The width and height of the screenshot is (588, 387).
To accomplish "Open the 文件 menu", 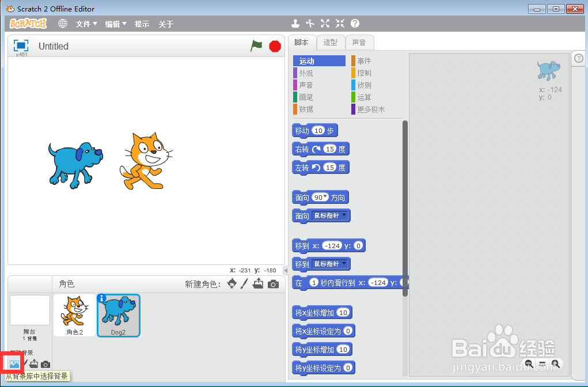I will click(86, 24).
